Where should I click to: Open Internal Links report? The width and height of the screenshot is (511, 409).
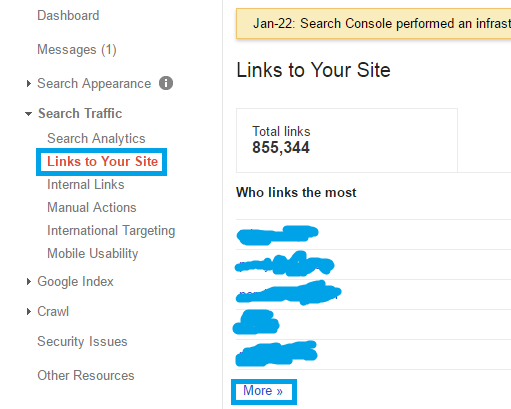click(86, 184)
